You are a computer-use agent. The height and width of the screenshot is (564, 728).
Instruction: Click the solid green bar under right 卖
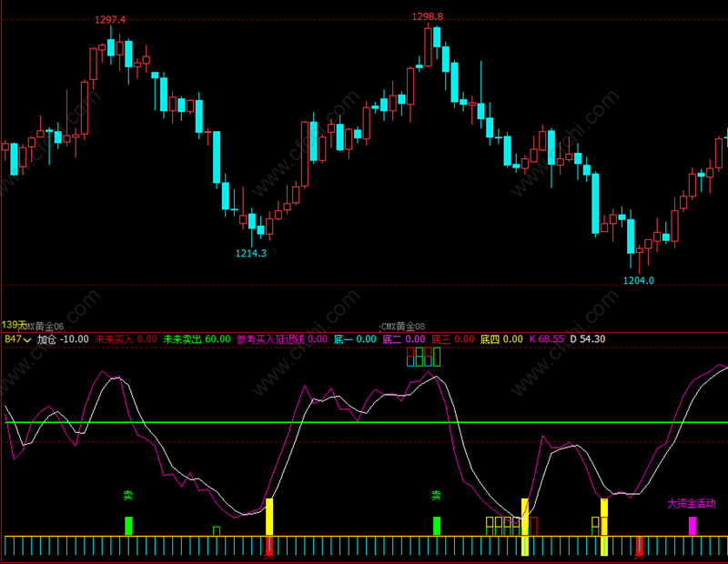point(437,527)
